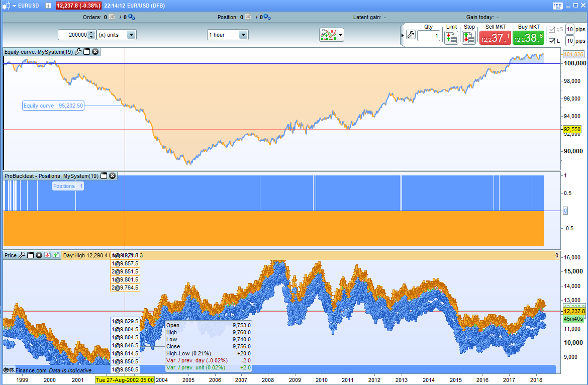This screenshot has height=385, width=588.
Task: Click the 2@9,764.5 order label
Action: coord(125,287)
